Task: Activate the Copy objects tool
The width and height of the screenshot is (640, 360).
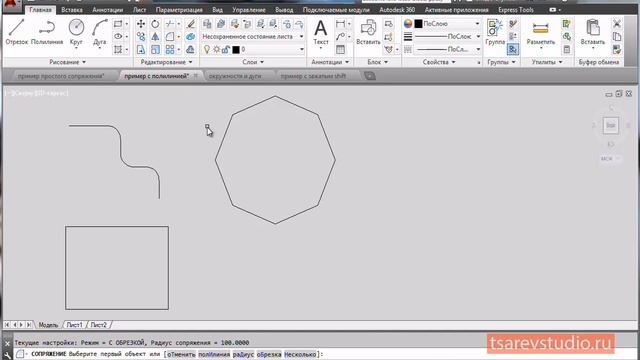Action: 141,37
